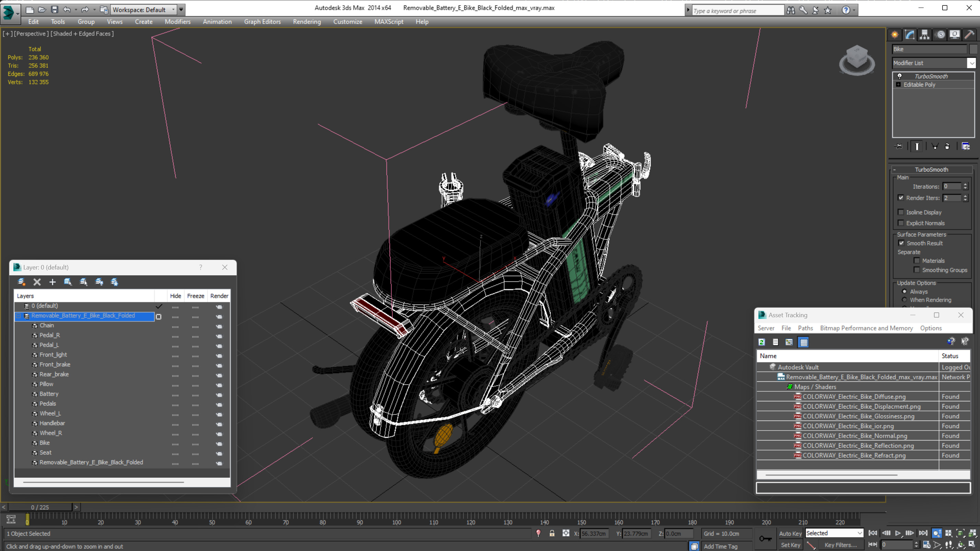Click Go to Start playback button

[873, 533]
